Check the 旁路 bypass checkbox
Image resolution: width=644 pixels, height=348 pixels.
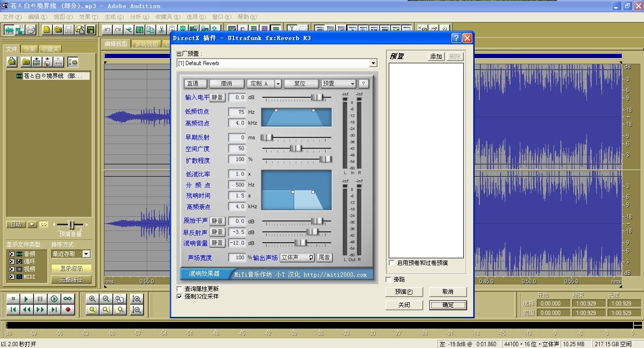point(389,280)
